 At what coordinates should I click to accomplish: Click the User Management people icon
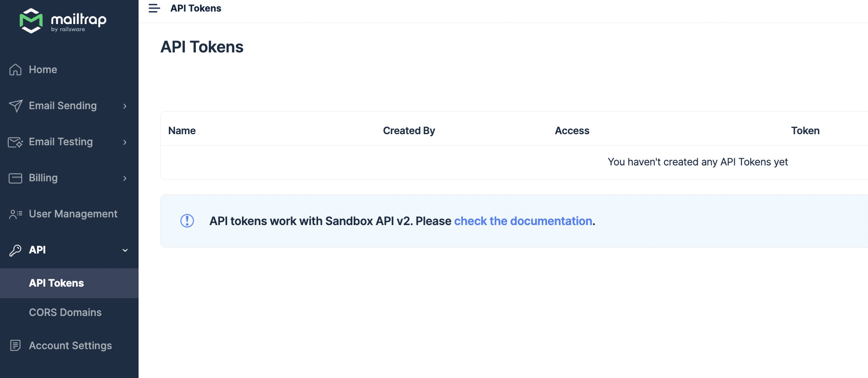pos(15,214)
